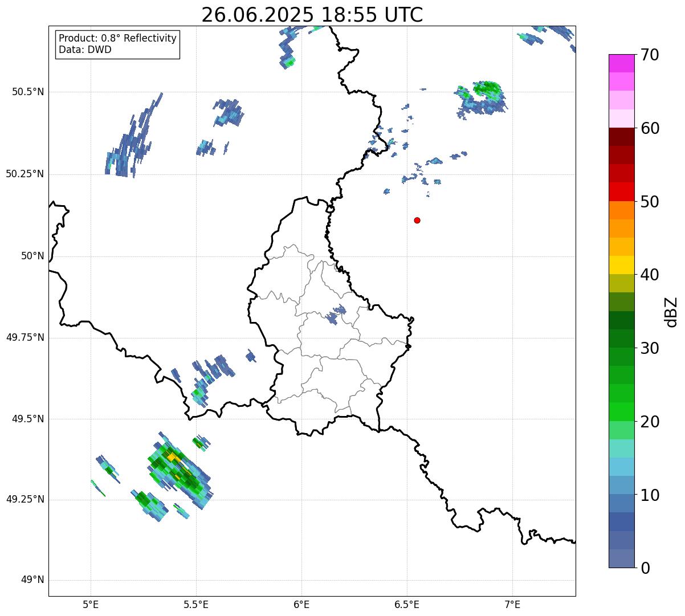This screenshot has width=685, height=616.
Task: Click the 'Data: DWD' text
Action: tap(85, 50)
